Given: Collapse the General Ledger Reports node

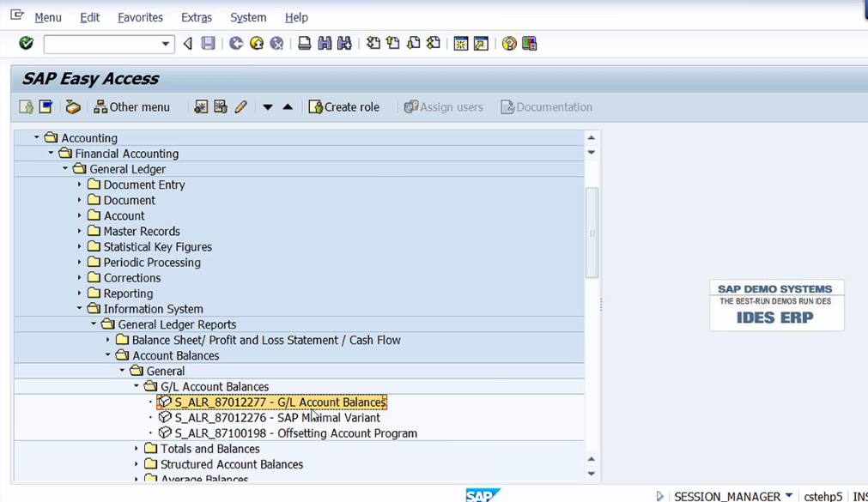Looking at the screenshot, I should click(x=94, y=324).
